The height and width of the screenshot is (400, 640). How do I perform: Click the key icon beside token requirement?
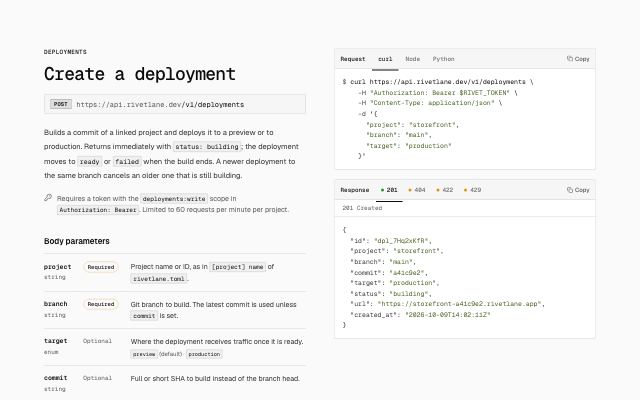(x=48, y=198)
